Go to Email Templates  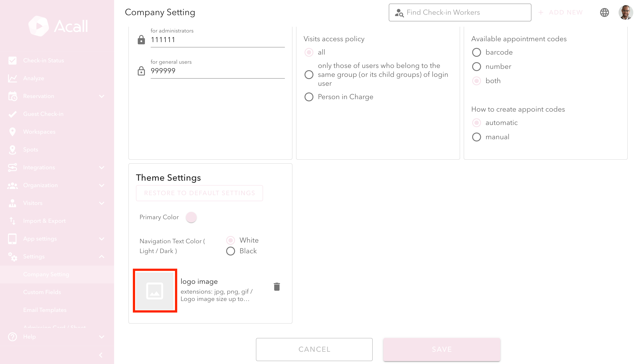pyautogui.click(x=45, y=310)
